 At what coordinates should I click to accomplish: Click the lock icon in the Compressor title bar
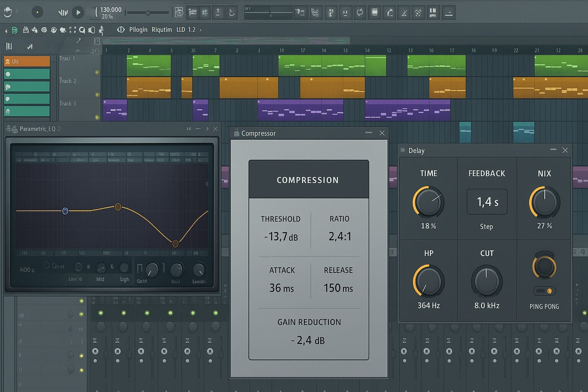click(x=237, y=133)
